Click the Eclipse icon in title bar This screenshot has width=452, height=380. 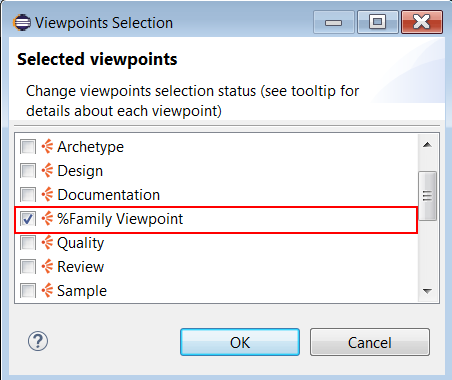pyautogui.click(x=22, y=23)
